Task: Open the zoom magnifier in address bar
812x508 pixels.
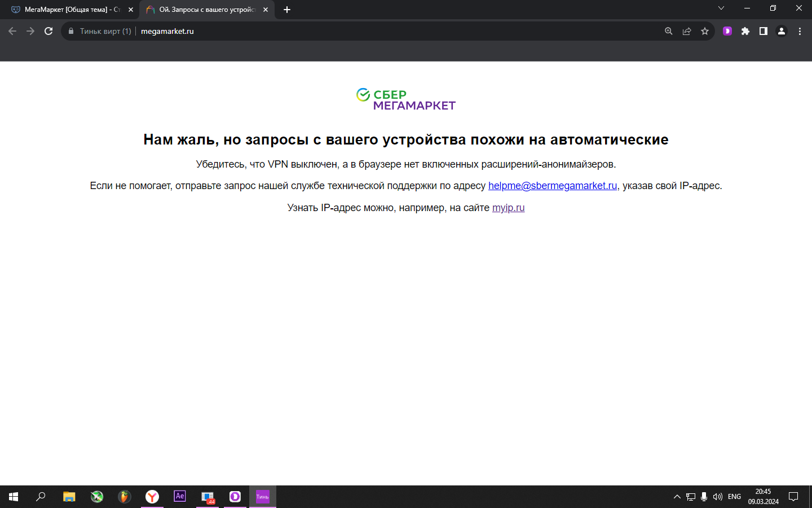Action: coord(669,31)
